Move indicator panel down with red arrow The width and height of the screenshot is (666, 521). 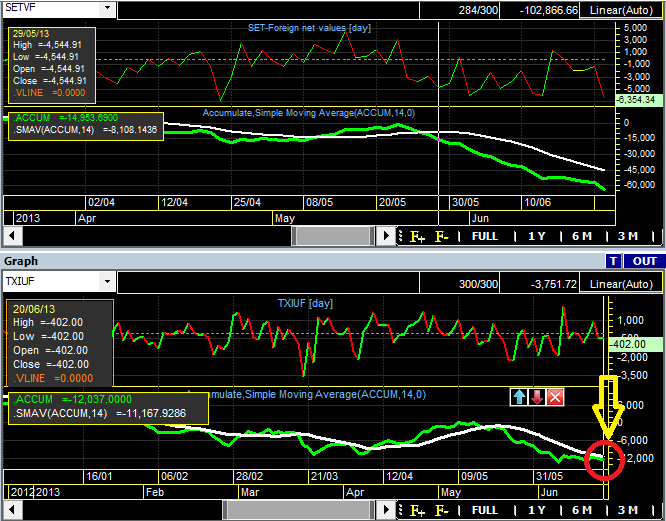537,397
